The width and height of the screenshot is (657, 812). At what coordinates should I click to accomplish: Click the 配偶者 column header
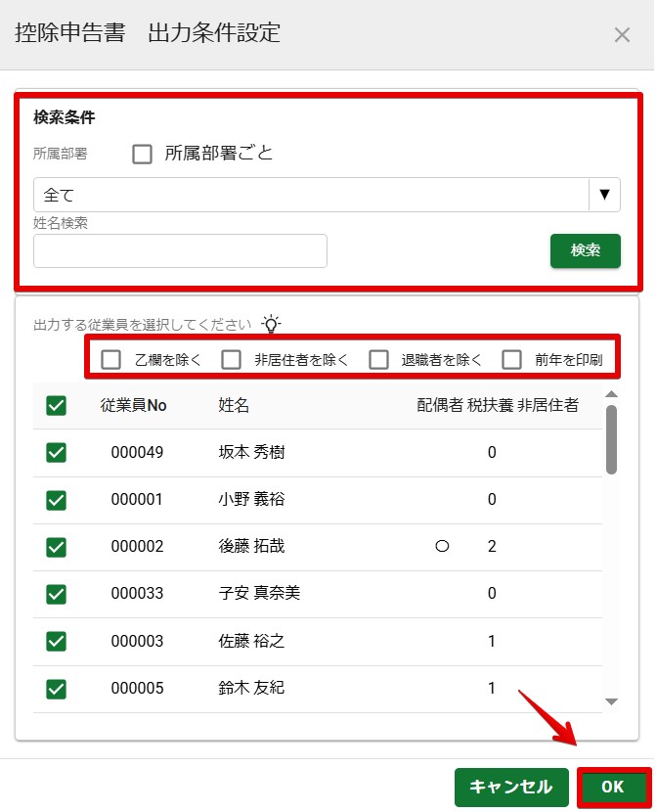click(x=440, y=405)
